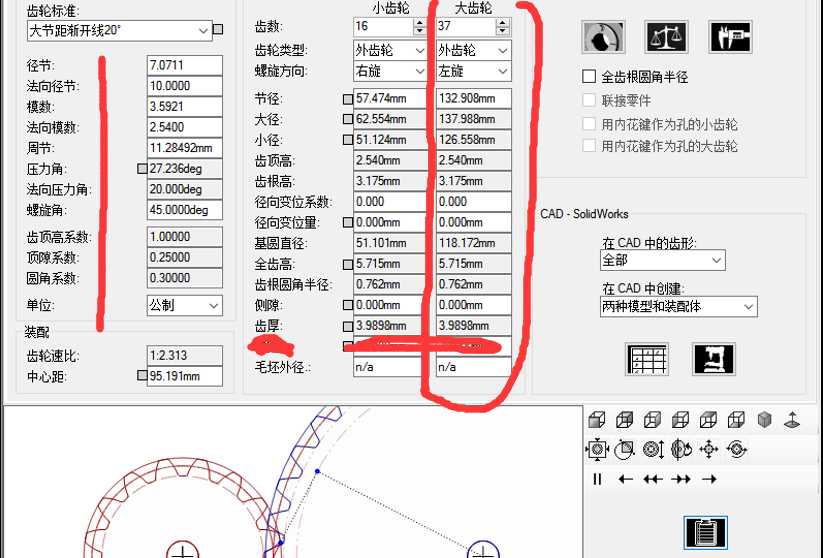Image resolution: width=823 pixels, height=558 pixels.
Task: Open the caliper measurement icon button
Action: 730,37
